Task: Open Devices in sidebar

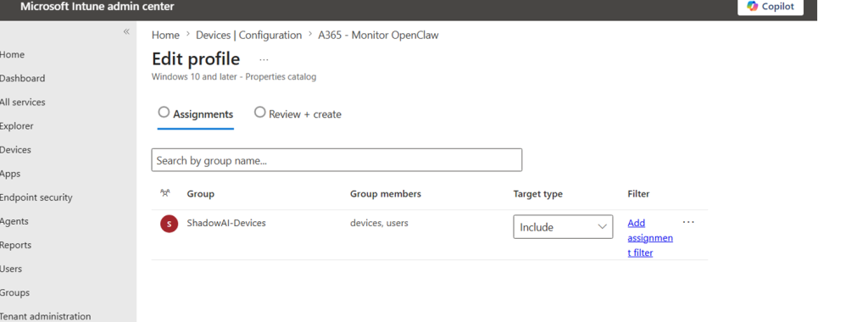Action: (15, 150)
